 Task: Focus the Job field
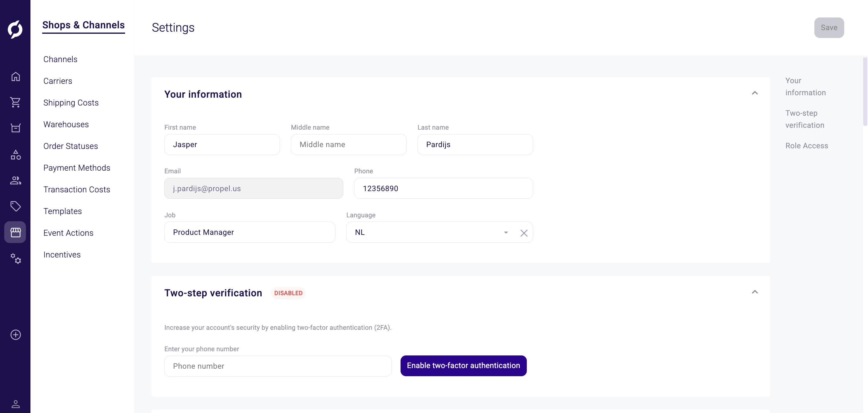[x=250, y=232]
